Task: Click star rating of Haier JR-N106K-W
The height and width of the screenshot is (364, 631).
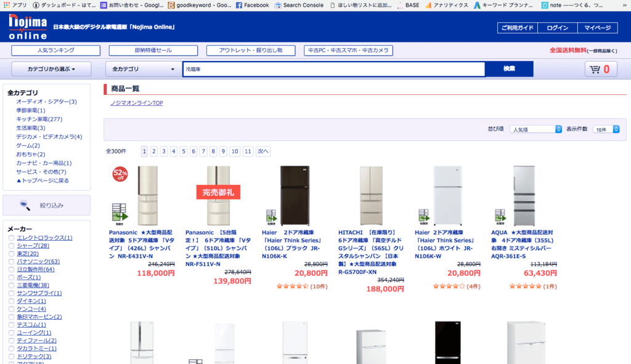Action: (449, 286)
